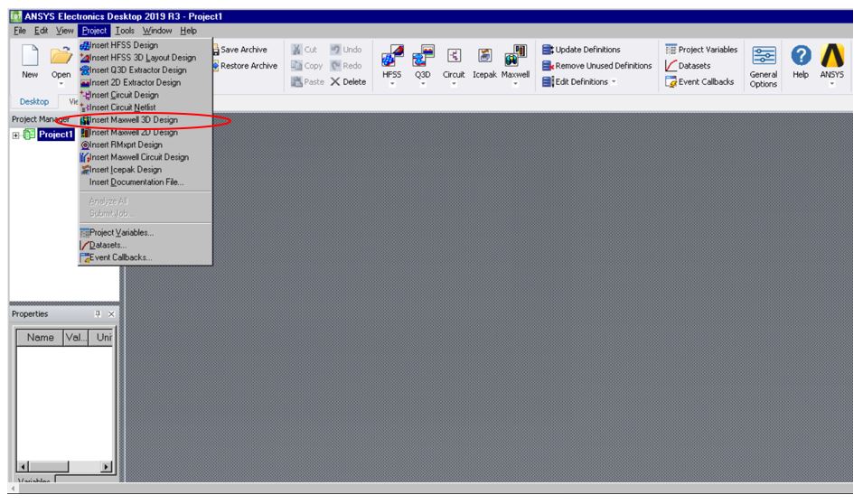Choose Insert Maxwell Circuit Design
The width and height of the screenshot is (863, 504).
coord(145,157)
